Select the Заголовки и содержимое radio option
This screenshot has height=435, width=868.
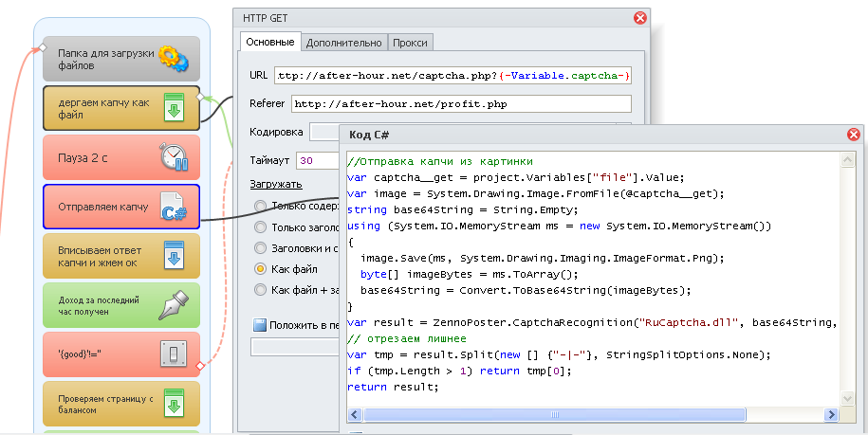[x=260, y=248]
